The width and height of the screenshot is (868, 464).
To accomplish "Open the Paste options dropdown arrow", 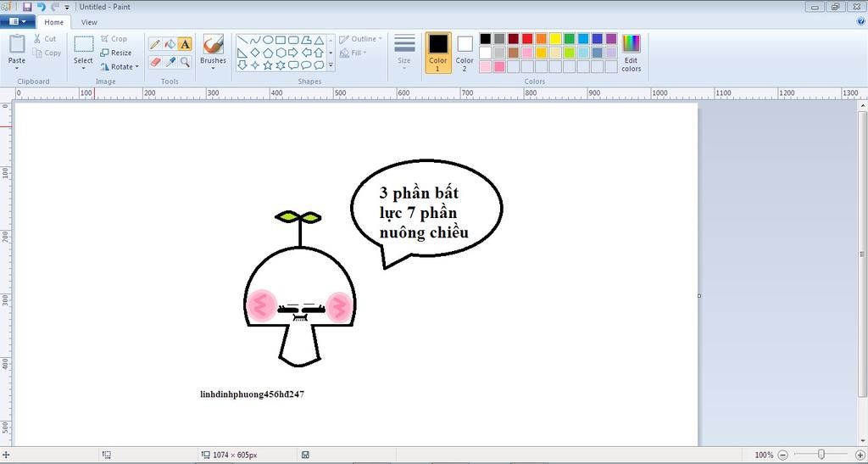I will [x=17, y=68].
